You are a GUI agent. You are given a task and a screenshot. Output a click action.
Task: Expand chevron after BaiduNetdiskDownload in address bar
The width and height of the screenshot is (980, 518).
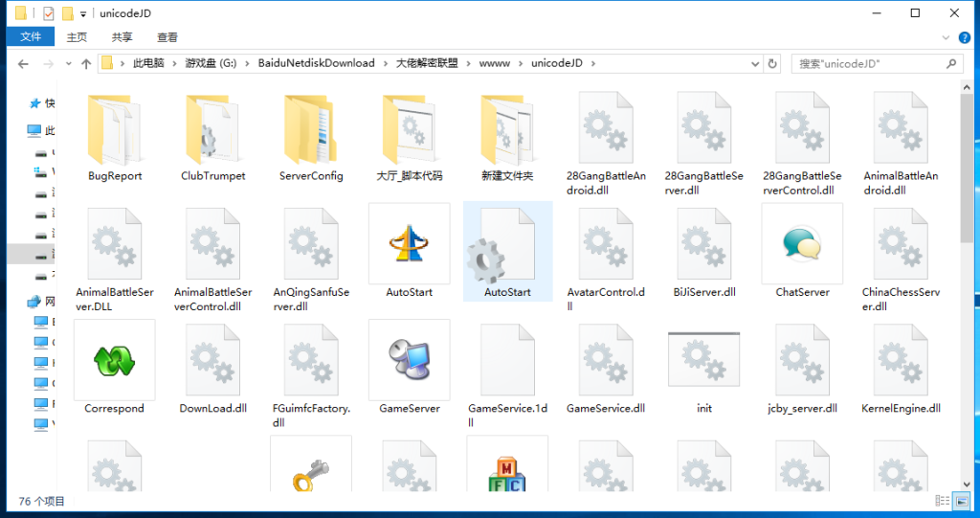(385, 64)
